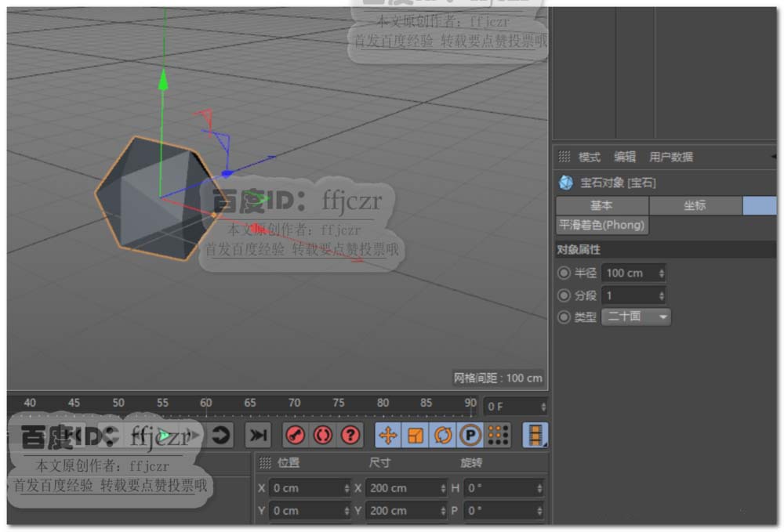784x532 pixels.
Task: Click the 分段 value field
Action: click(x=633, y=295)
